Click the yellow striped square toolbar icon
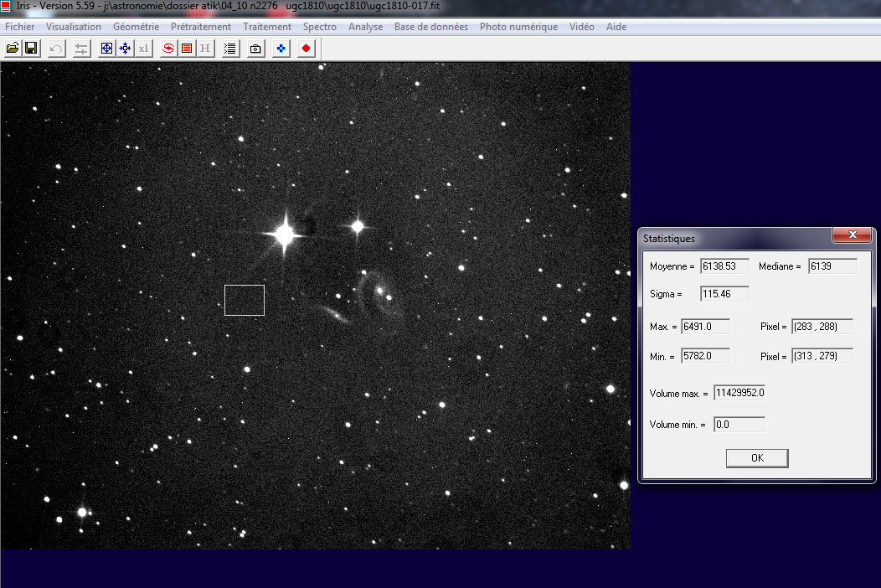881x588 pixels. coord(187,49)
